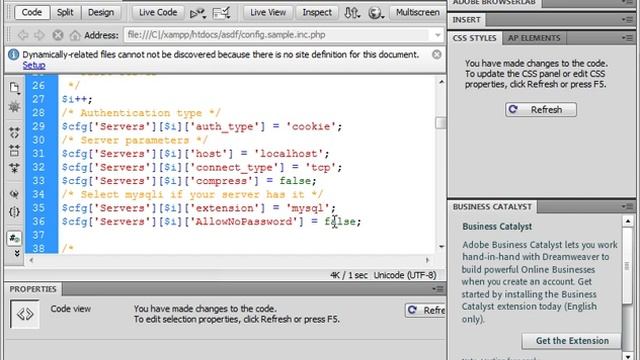Switch to Design view
The image size is (640, 360).
point(101,13)
